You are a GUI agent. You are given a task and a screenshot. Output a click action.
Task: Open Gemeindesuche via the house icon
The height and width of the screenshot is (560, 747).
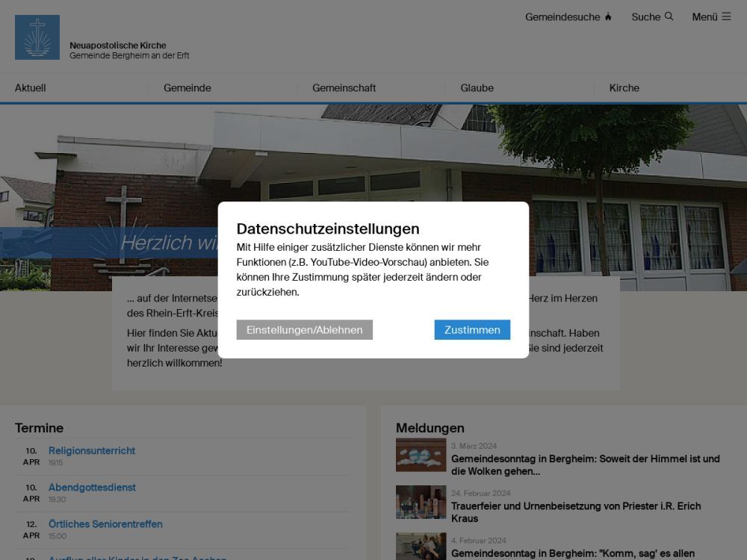(x=608, y=17)
